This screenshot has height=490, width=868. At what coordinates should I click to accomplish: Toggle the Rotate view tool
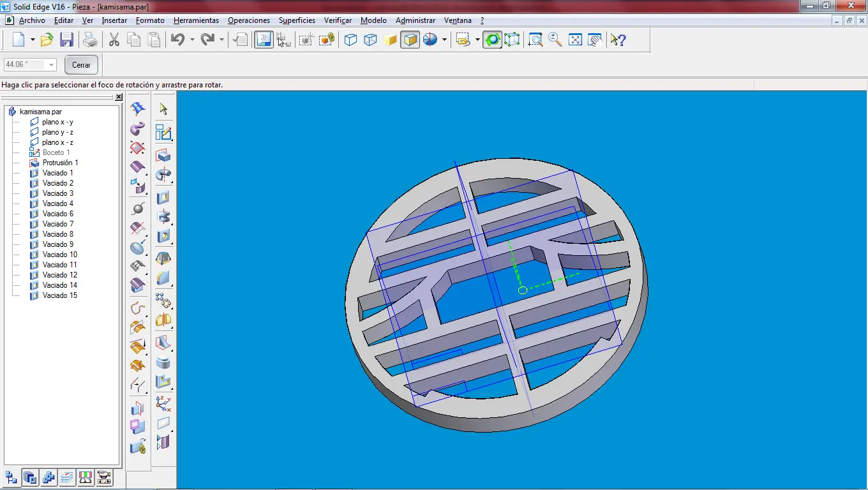click(492, 40)
